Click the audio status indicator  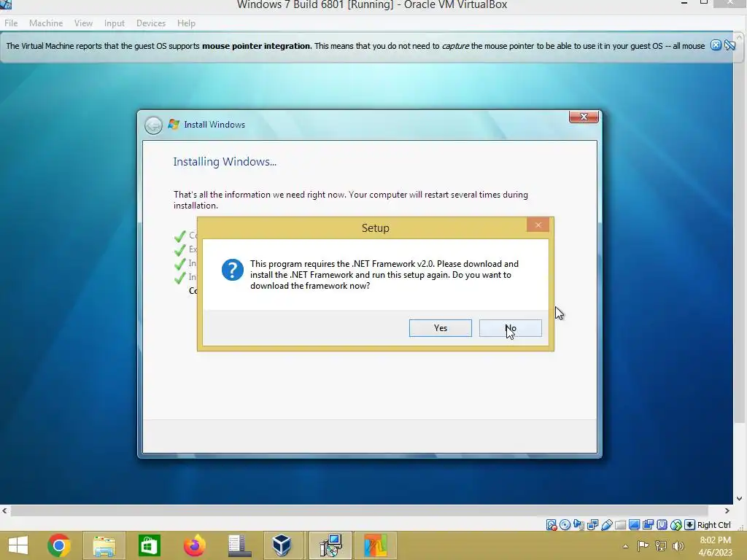click(x=578, y=525)
